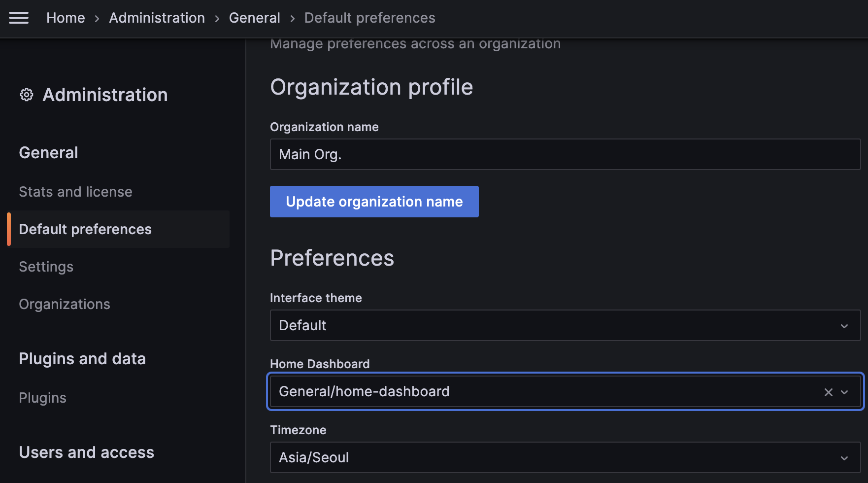The width and height of the screenshot is (868, 483).
Task: Click the General sidebar heading
Action: [48, 153]
